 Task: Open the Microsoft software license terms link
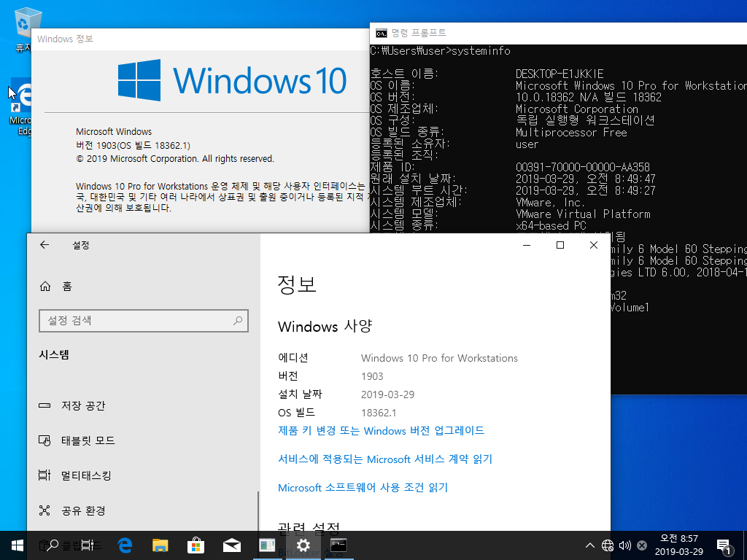pyautogui.click(x=363, y=488)
